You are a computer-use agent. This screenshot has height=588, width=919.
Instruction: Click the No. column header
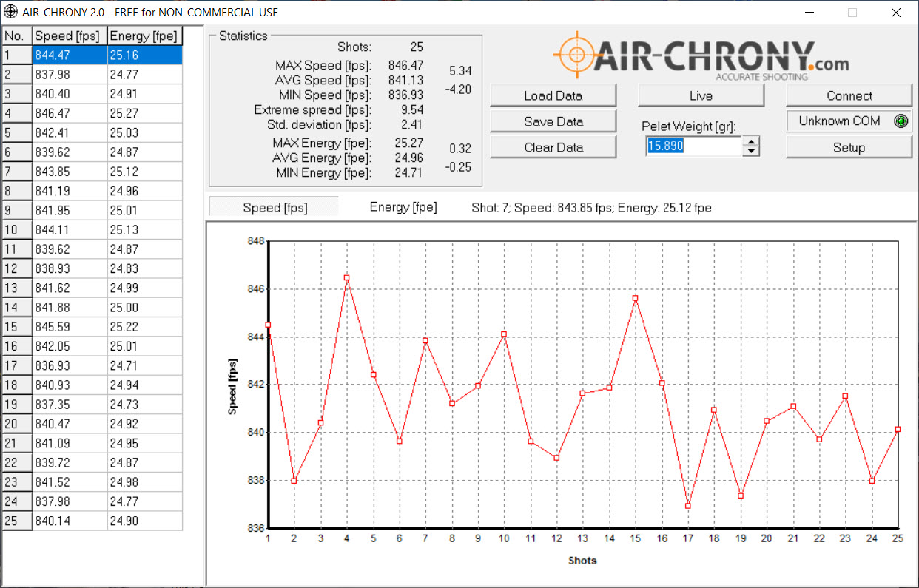point(17,36)
